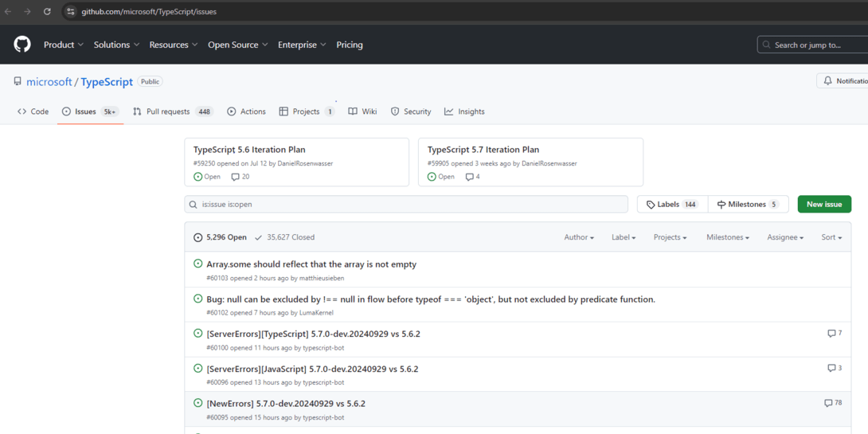Click the site info icon in address bar
This screenshot has width=868, height=434.
point(71,12)
